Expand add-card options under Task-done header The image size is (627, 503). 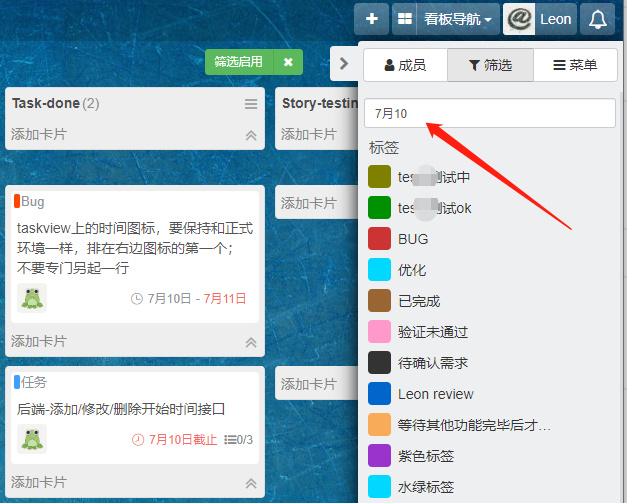251,134
